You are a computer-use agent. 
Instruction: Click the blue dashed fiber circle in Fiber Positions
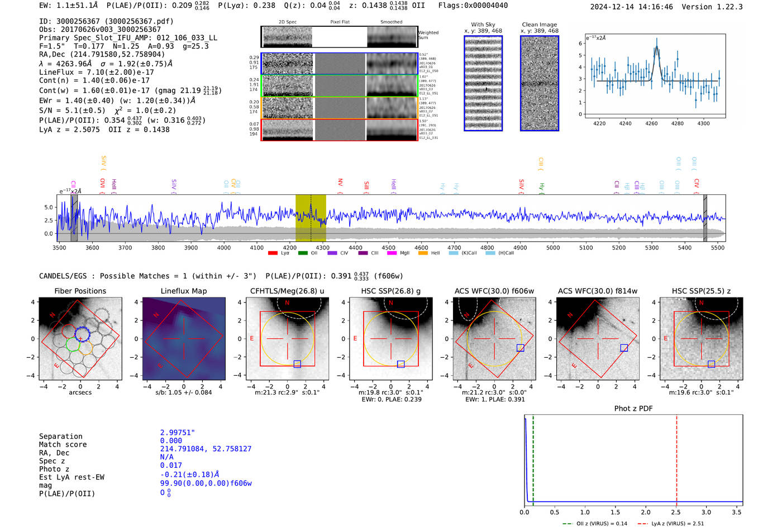tap(82, 334)
